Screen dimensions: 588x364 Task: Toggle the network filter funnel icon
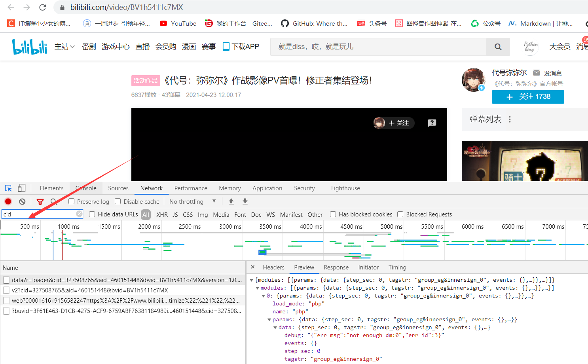click(40, 202)
